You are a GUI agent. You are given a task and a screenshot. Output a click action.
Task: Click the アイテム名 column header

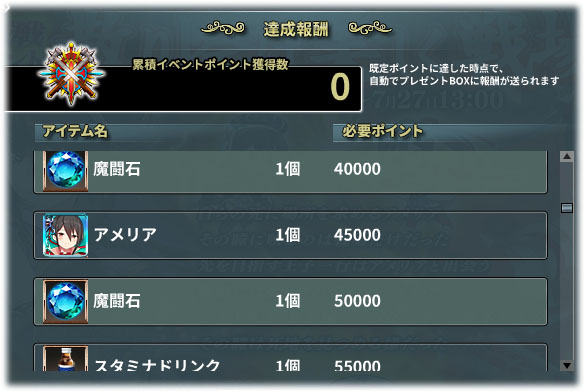point(75,131)
